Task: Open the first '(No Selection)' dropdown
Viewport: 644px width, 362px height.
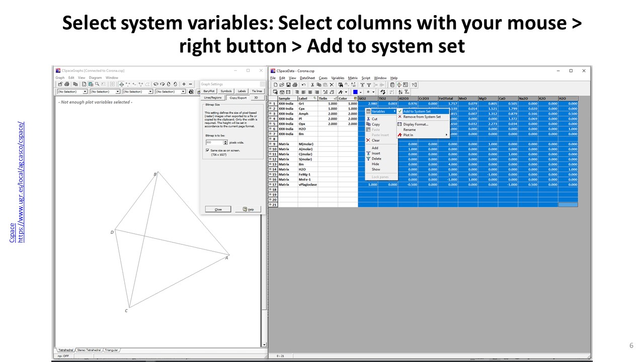Action: click(85, 92)
